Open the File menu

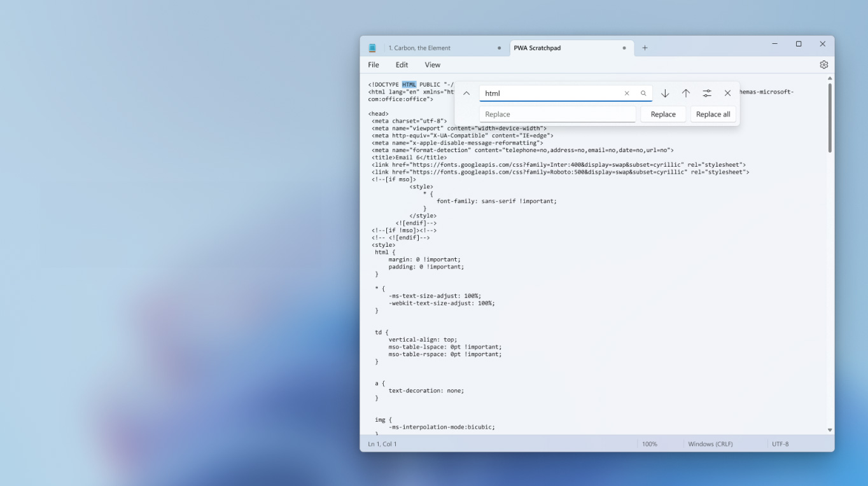coord(374,65)
